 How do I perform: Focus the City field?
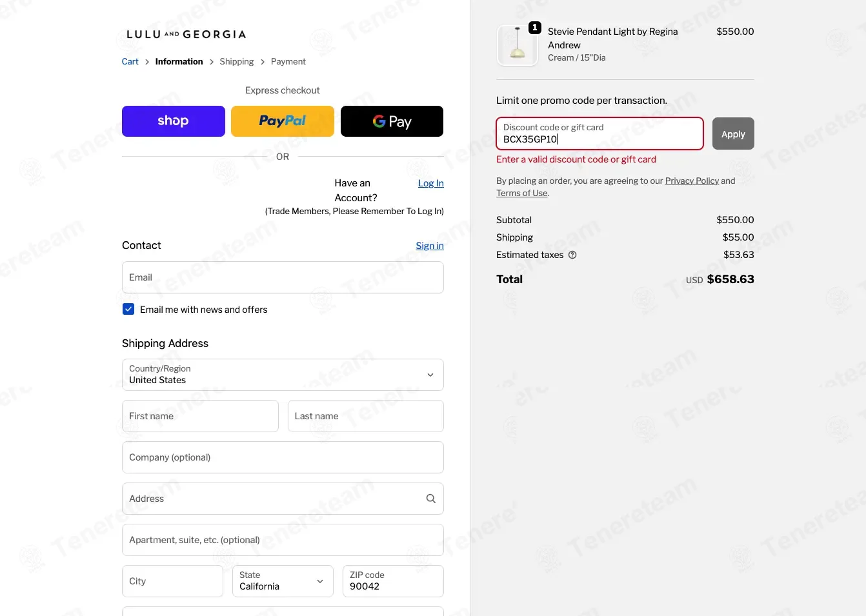(x=172, y=581)
